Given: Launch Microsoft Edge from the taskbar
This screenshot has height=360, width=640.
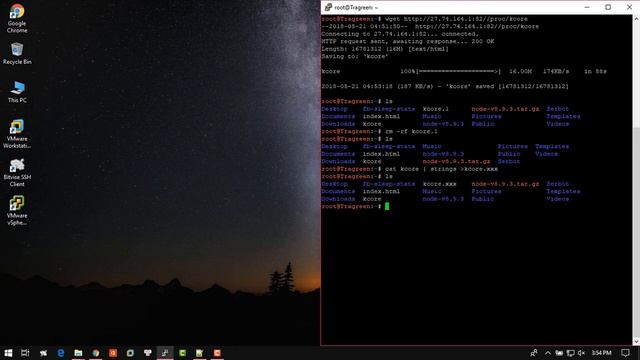Looking at the screenshot, I should point(61,353).
